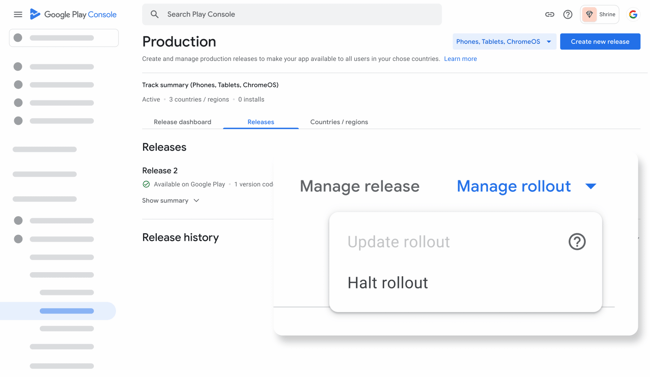The image size is (650, 377).
Task: Copy link using the chain icon
Action: 549,15
